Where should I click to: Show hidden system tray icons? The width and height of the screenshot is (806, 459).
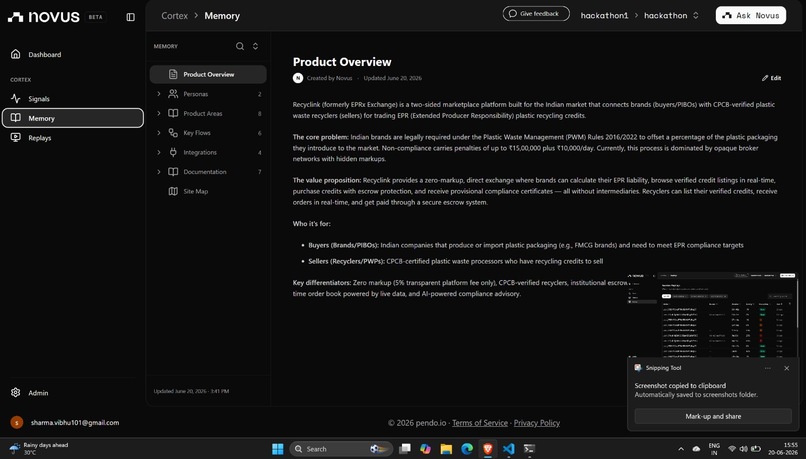681,449
